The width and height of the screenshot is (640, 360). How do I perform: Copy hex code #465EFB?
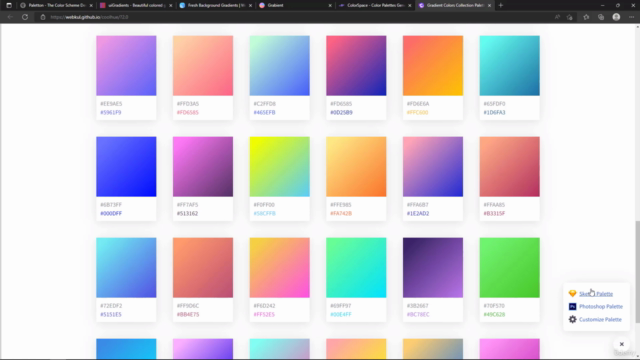point(264,112)
